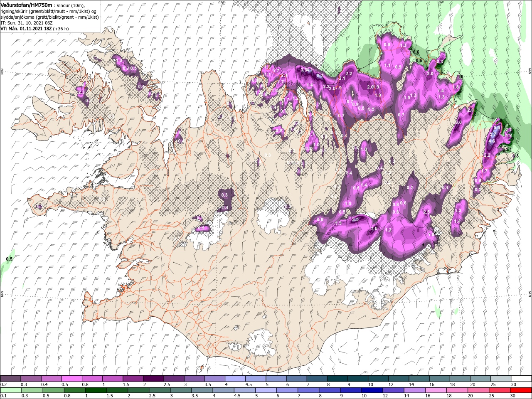Pick the violet rain swatch starting at 12

click(x=393, y=390)
